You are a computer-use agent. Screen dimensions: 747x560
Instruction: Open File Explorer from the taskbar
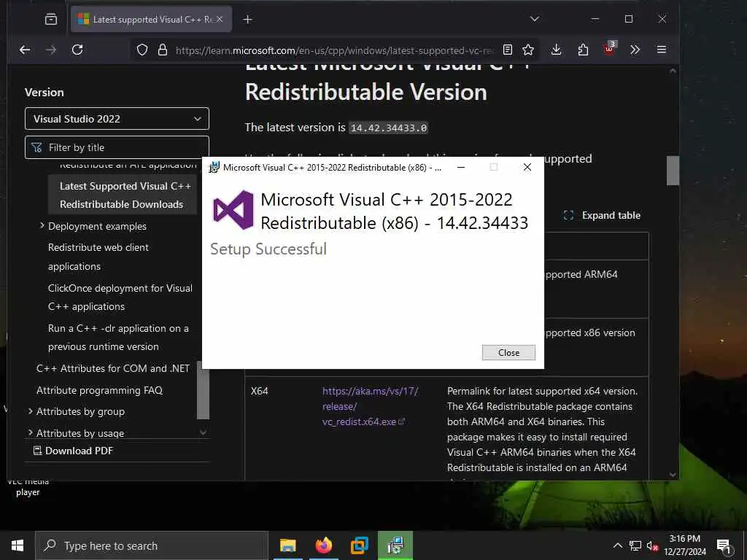(287, 545)
